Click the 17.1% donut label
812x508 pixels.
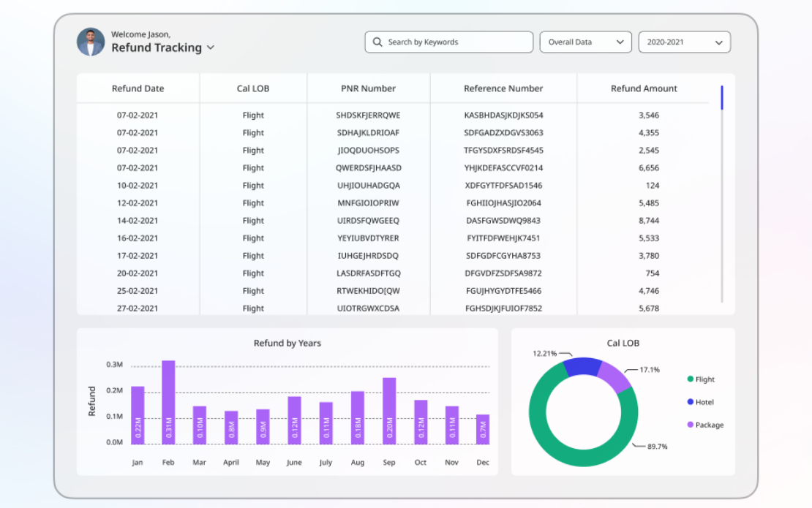coord(650,370)
